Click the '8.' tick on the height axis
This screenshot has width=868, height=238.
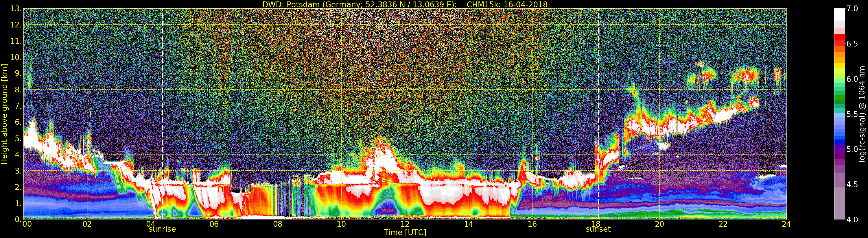(18, 90)
